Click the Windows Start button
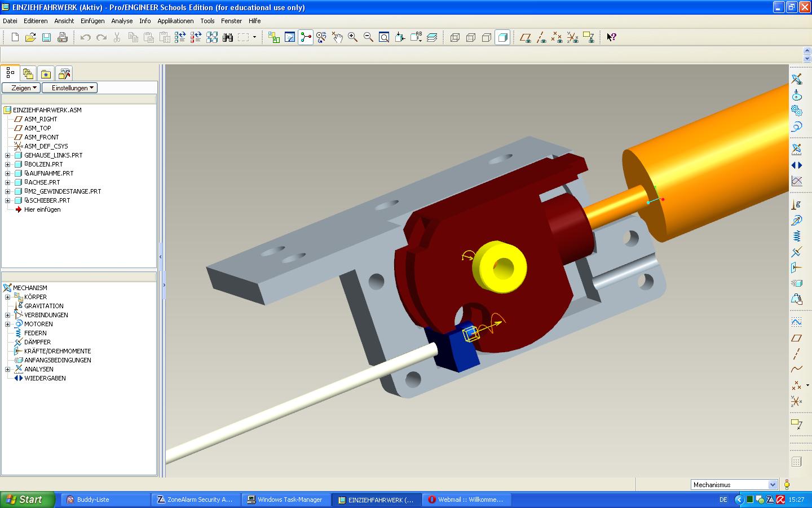 (x=28, y=500)
